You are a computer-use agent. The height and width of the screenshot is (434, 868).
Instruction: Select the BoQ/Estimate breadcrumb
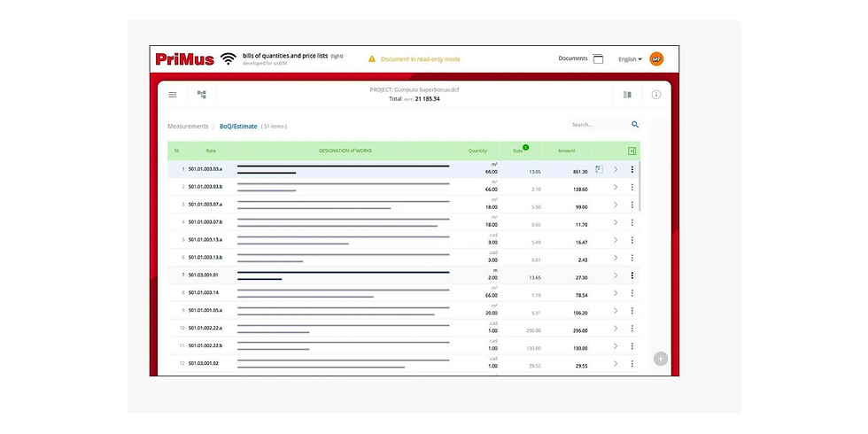coord(238,126)
